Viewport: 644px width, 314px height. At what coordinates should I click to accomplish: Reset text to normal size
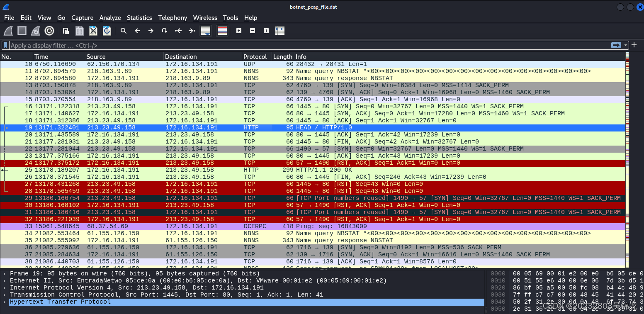(266, 31)
